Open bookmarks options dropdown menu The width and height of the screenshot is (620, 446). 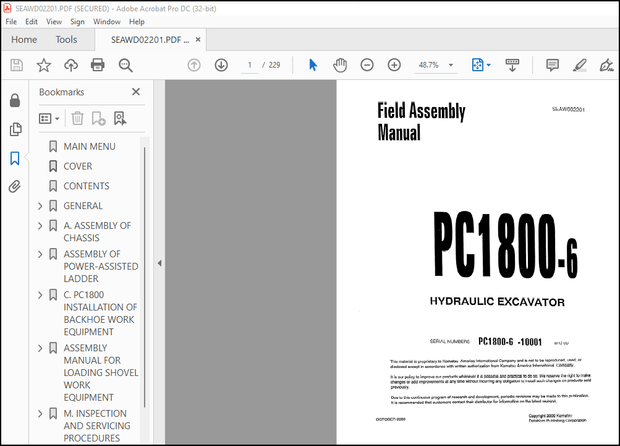(x=49, y=118)
